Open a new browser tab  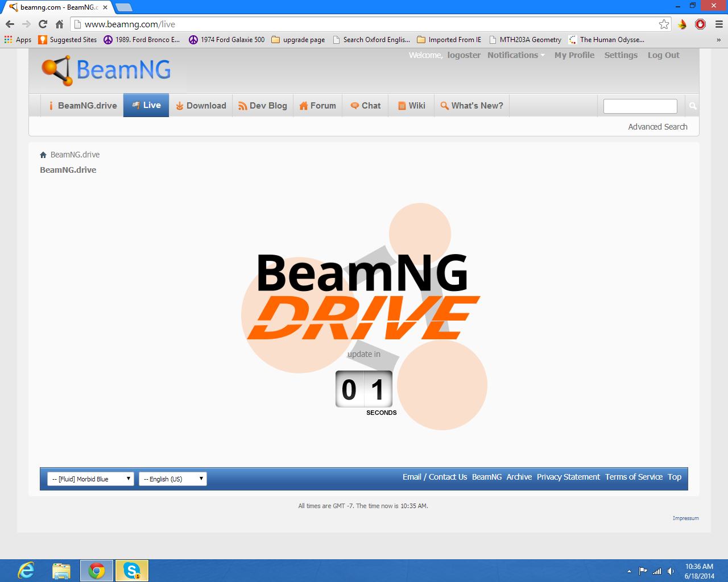tap(123, 7)
